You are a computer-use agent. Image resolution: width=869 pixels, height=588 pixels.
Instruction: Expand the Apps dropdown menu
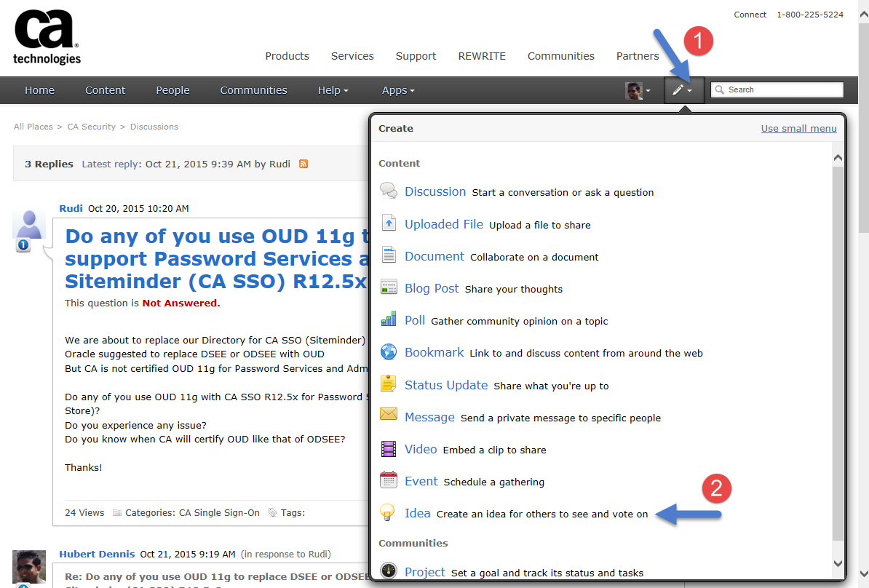[398, 90]
